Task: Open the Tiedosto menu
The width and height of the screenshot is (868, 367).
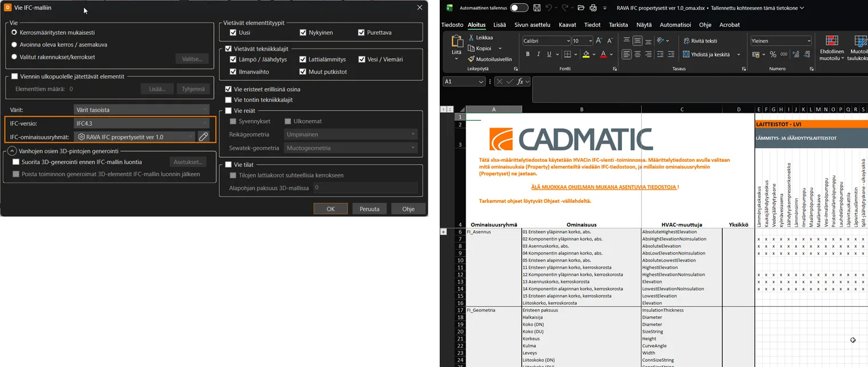Action: pos(452,25)
